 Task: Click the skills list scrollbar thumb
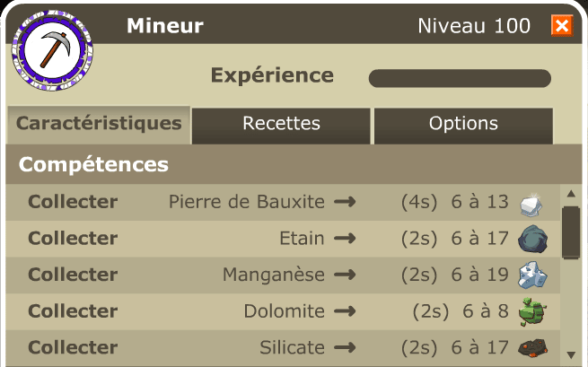tap(571, 232)
